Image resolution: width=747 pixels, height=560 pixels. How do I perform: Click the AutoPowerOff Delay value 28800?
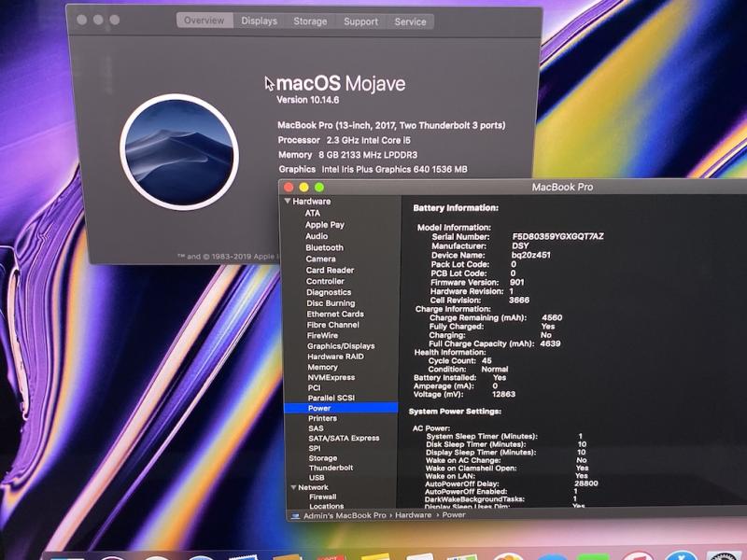coord(586,483)
